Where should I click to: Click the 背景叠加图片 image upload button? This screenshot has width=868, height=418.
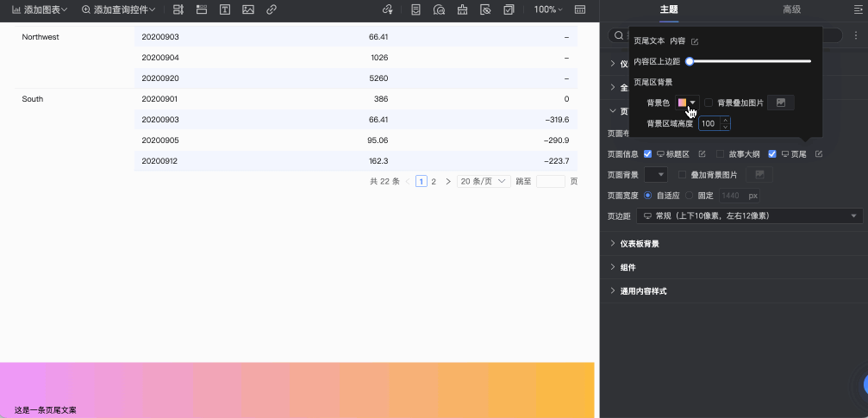[x=781, y=103]
